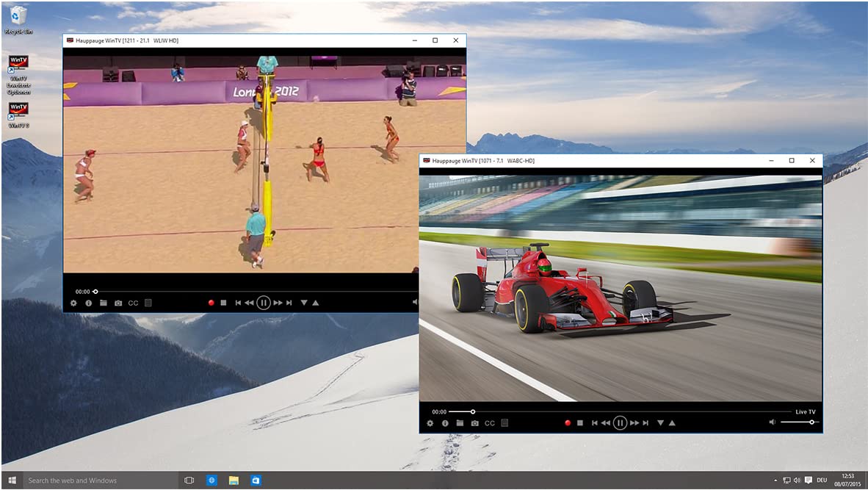Start recording in the WABC-HD window

coord(567,423)
